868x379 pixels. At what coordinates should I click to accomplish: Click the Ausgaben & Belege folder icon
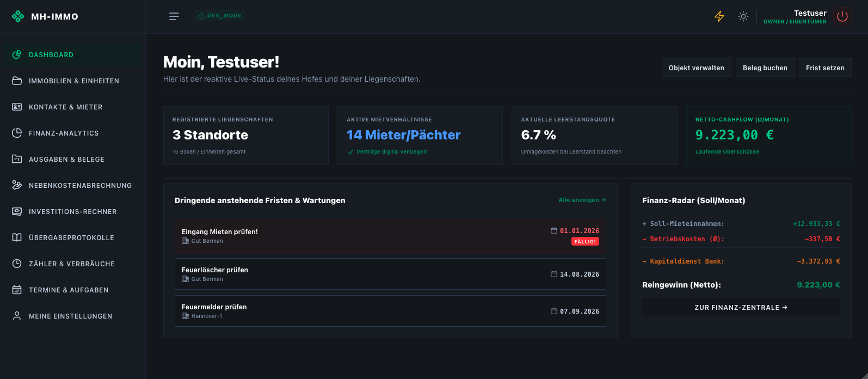(x=17, y=159)
